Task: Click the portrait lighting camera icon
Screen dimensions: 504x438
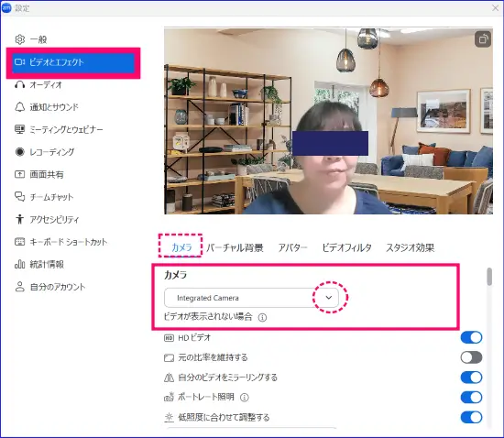Action: 169,398
